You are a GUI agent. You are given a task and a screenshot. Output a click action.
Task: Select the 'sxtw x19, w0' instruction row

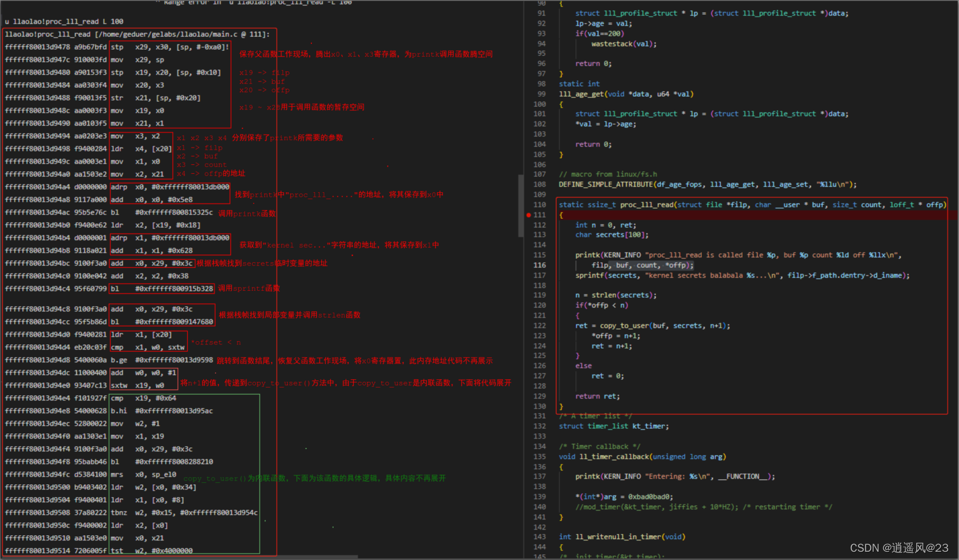coord(85,386)
